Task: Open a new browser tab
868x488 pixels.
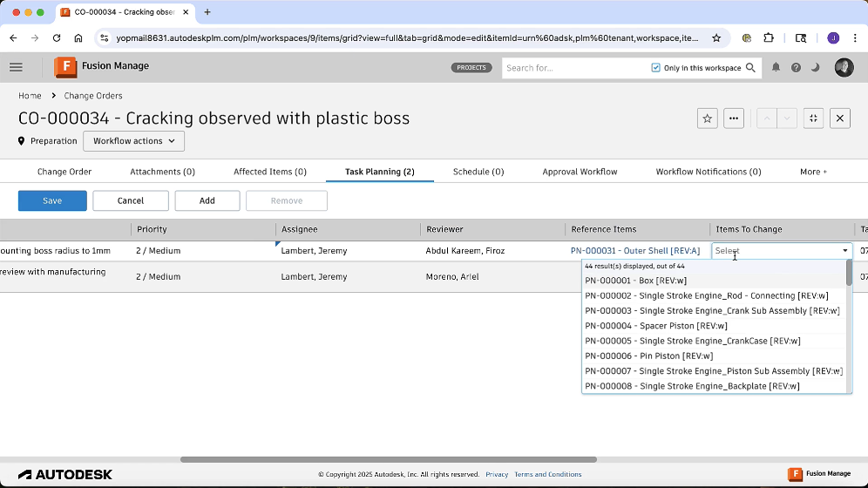Action: click(207, 12)
